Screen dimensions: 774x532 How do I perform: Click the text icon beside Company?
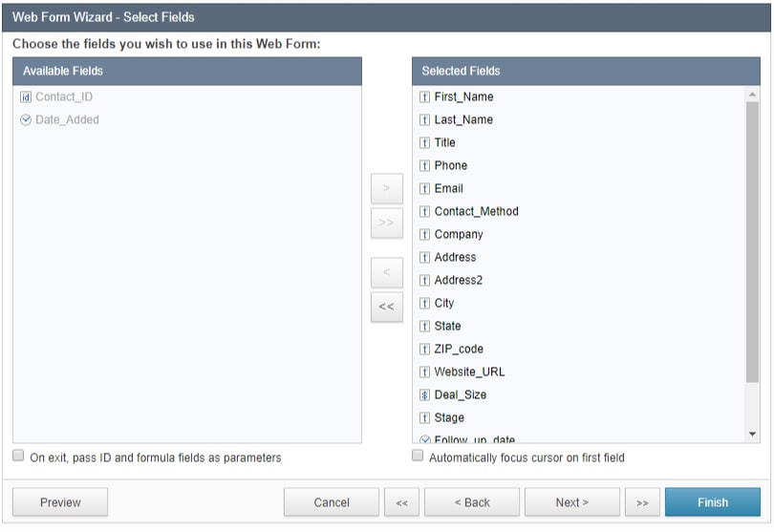pos(425,235)
